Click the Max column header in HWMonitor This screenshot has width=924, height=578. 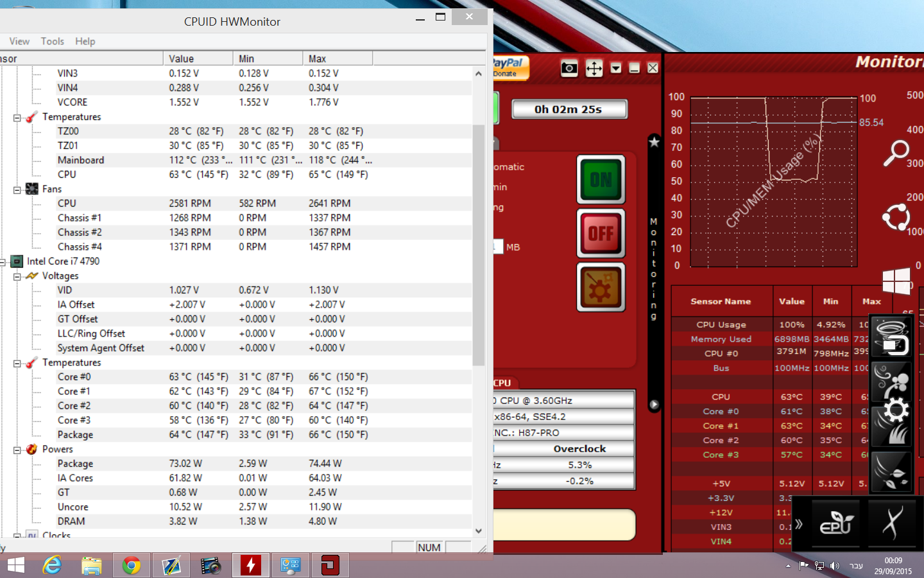click(338, 58)
